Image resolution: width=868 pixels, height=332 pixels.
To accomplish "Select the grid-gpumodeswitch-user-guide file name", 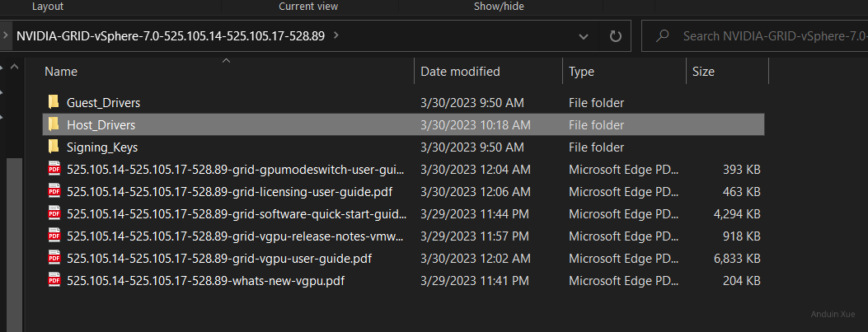I will click(236, 170).
